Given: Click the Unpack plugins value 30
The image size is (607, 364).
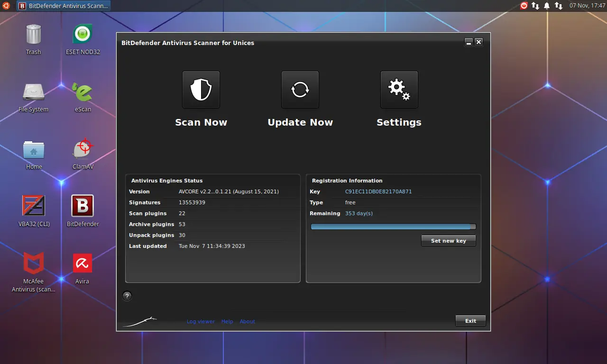Looking at the screenshot, I should pyautogui.click(x=182, y=235).
